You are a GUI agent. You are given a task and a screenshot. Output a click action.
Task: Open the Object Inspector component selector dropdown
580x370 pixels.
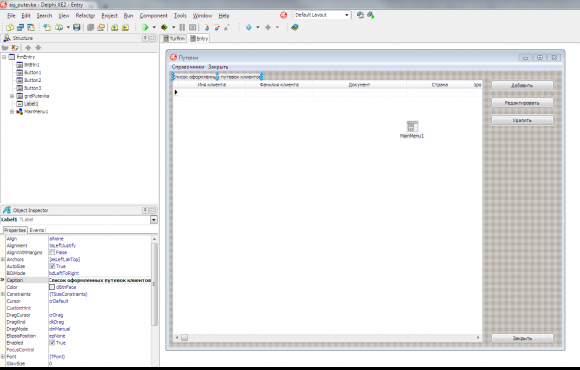tap(154, 220)
